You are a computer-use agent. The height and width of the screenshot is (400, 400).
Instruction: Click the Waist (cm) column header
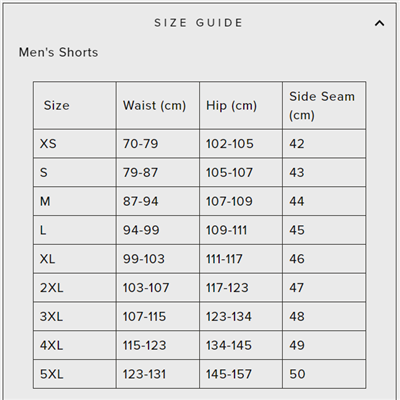(x=158, y=105)
